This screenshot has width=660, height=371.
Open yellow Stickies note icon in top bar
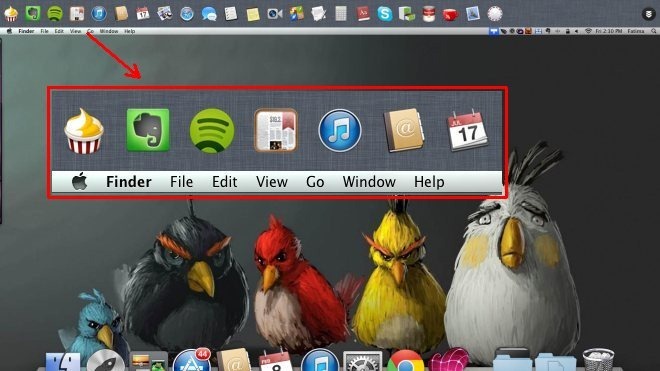[253, 15]
